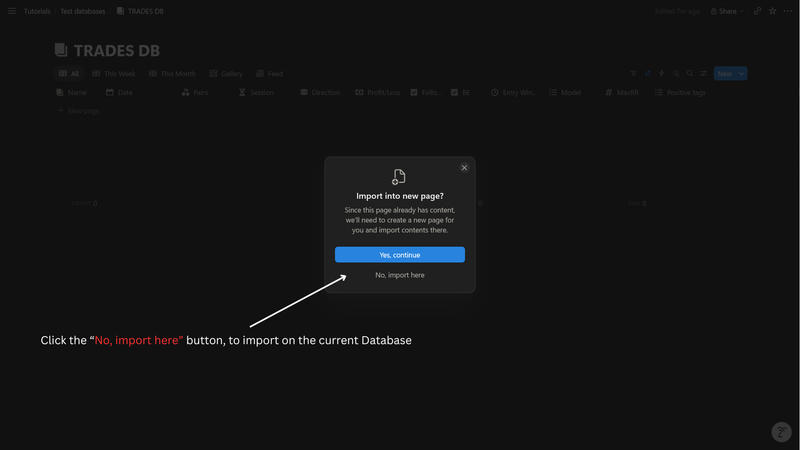Click the Session column header
Viewport: 800px width, 450px height.
[x=256, y=92]
